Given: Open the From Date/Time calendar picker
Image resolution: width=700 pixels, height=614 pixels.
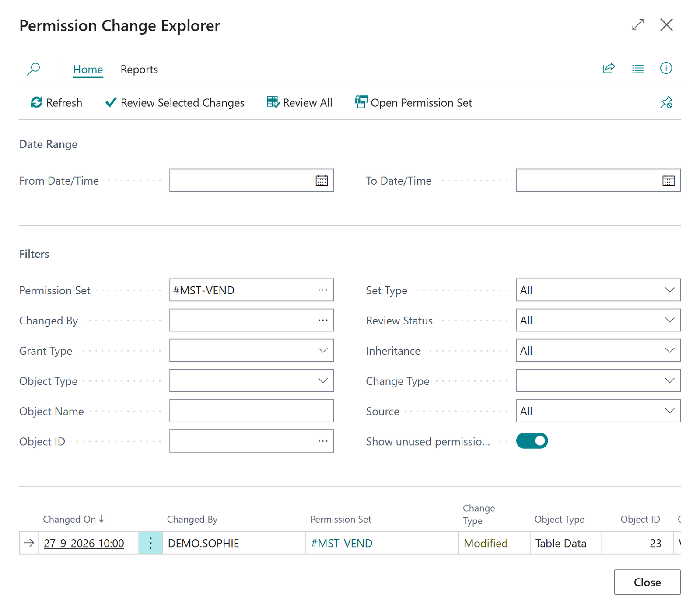Looking at the screenshot, I should [x=322, y=180].
